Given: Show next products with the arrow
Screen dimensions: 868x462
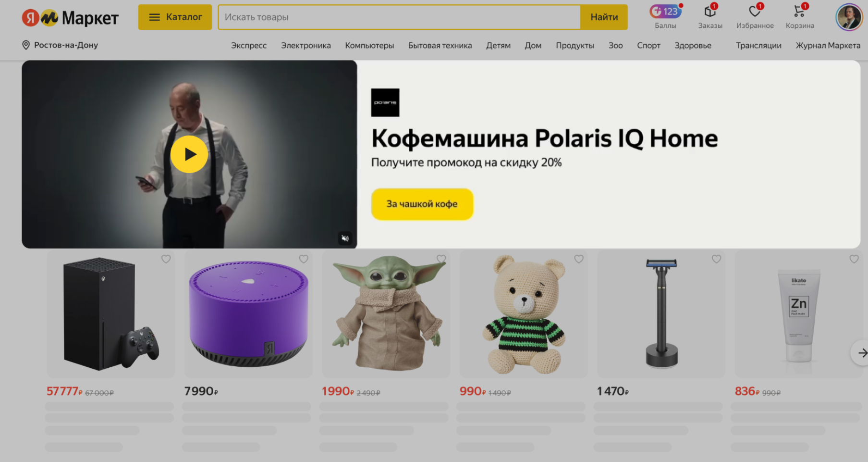Looking at the screenshot, I should click(861, 353).
